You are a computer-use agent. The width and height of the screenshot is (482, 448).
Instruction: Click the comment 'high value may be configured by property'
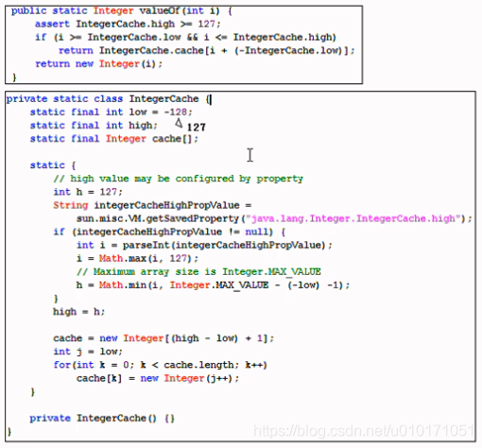(x=179, y=179)
